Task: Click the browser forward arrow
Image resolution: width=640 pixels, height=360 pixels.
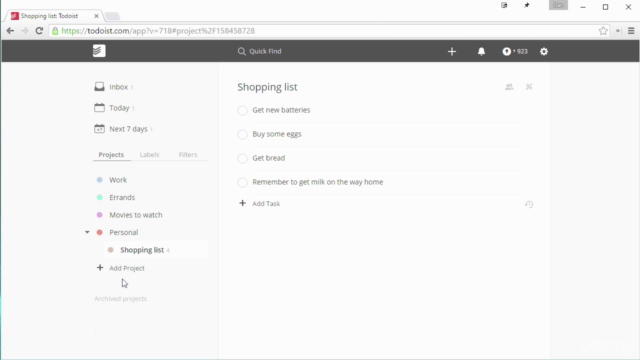Action: 24,31
